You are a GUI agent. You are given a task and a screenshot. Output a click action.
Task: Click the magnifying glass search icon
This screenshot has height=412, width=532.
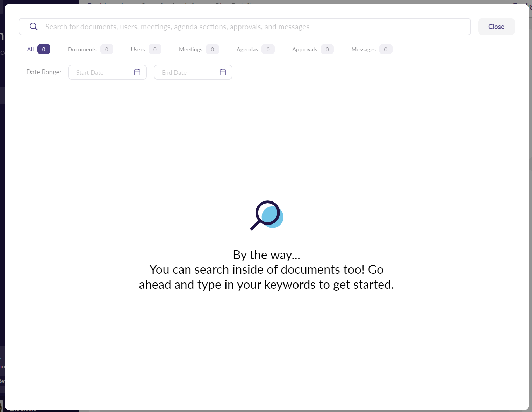pyautogui.click(x=34, y=27)
